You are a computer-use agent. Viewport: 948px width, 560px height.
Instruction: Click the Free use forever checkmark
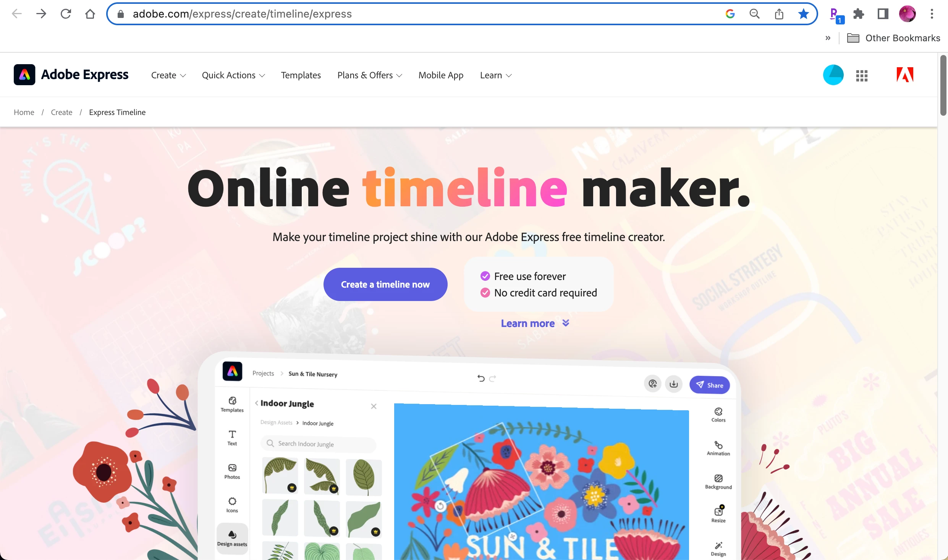pyautogui.click(x=485, y=276)
